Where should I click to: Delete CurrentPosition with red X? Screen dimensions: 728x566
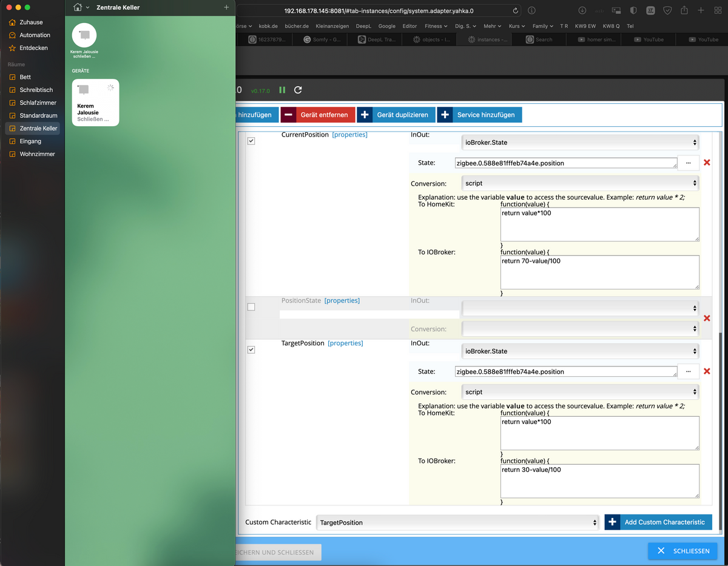pyautogui.click(x=707, y=163)
